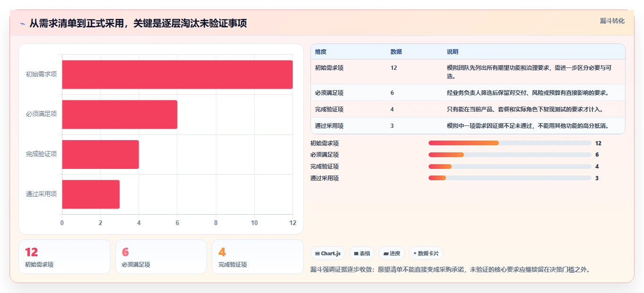Click the x-axis tick label 8
Viewport: 644px width, 293px height.
click(216, 223)
